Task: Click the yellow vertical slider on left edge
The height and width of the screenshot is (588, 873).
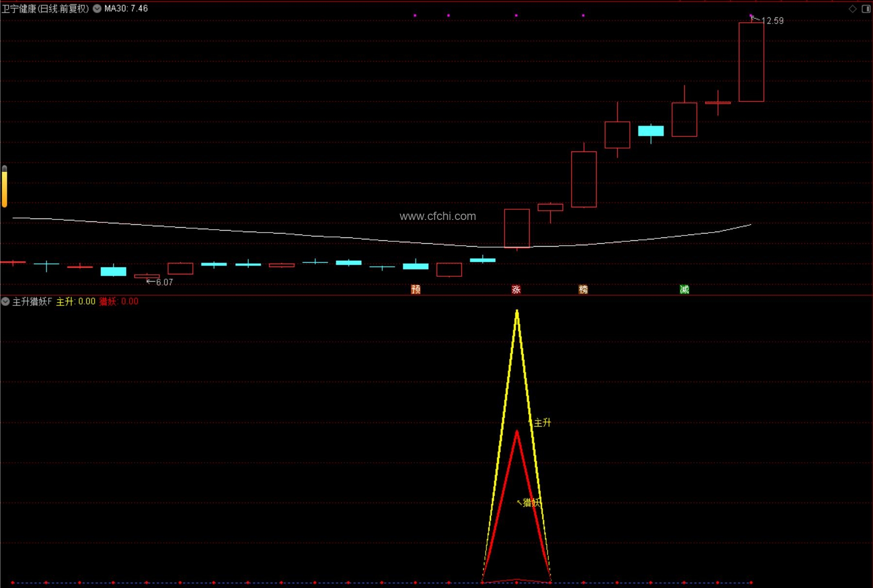Action: pyautogui.click(x=4, y=186)
